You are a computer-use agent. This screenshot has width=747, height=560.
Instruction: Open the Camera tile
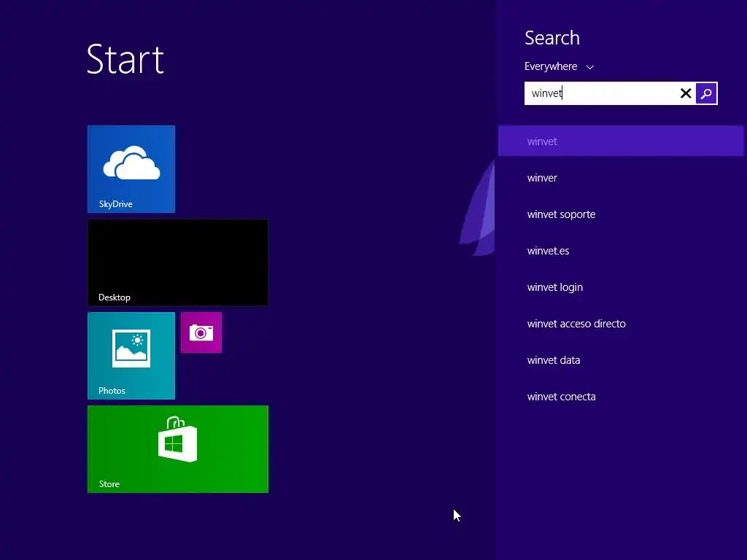pos(201,332)
